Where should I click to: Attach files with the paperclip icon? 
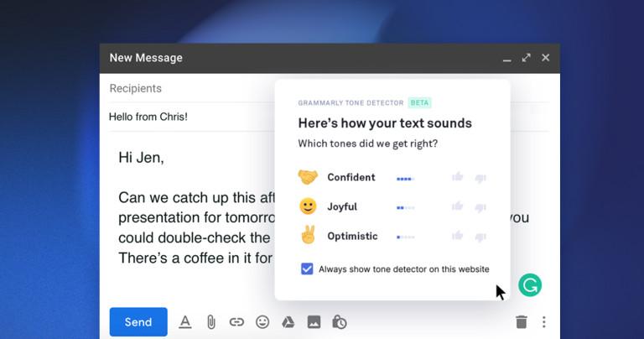coord(211,322)
